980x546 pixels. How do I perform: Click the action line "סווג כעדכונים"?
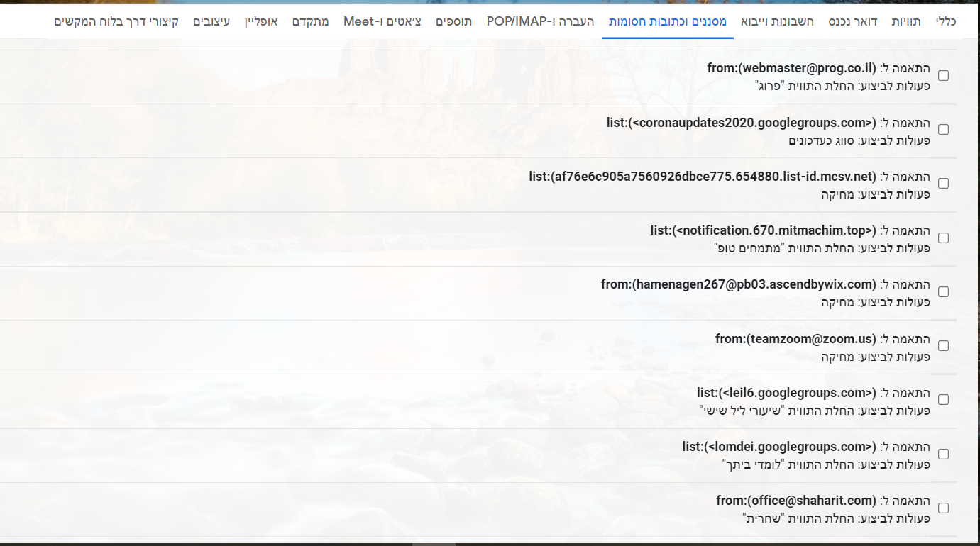[859, 140]
